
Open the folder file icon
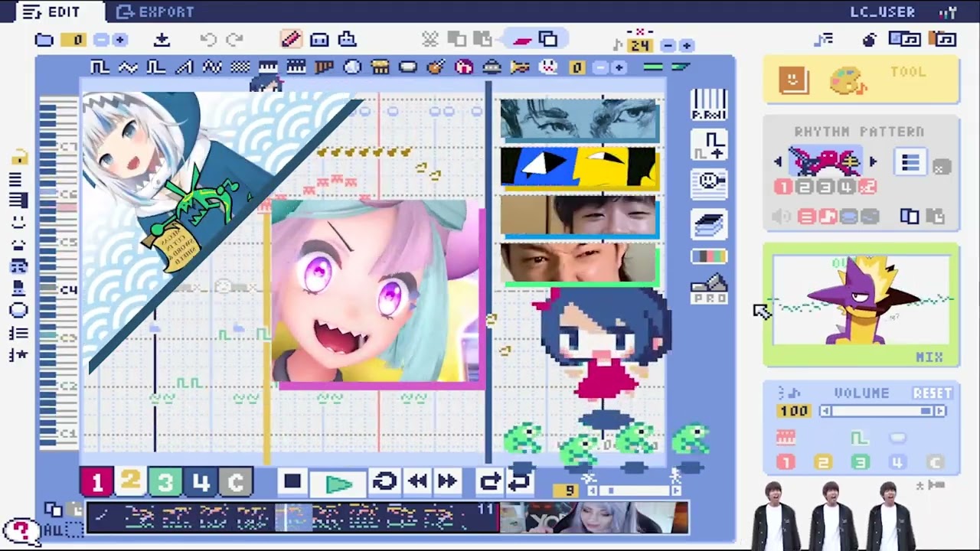(x=44, y=40)
